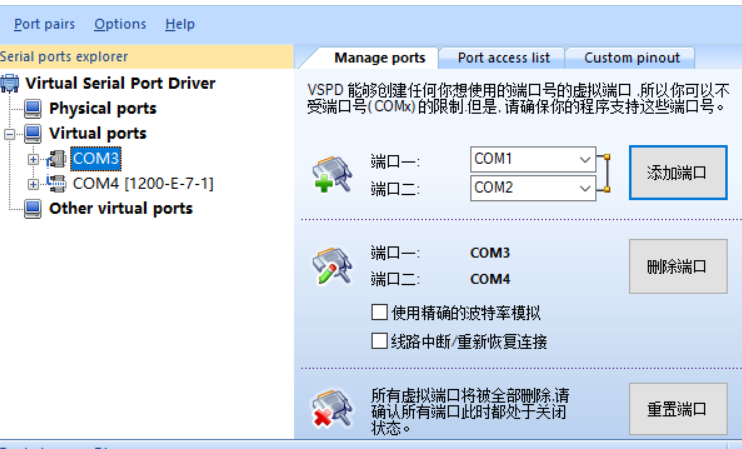Click the Physical ports monitor icon
Viewport: 742px width, 449px height.
pyautogui.click(x=32, y=108)
